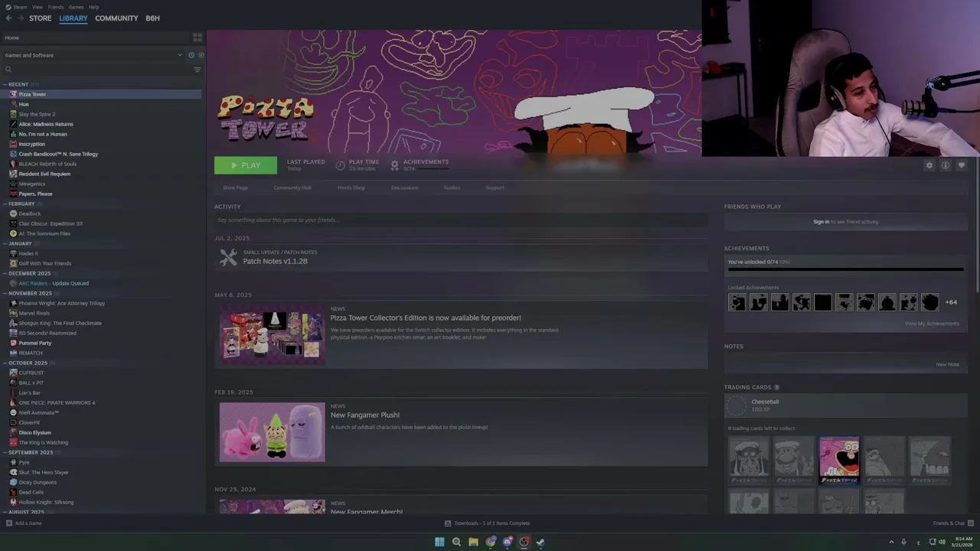Open Patch Notes v1.1.28
Viewport: 980px width, 551px height.
pyautogui.click(x=275, y=261)
